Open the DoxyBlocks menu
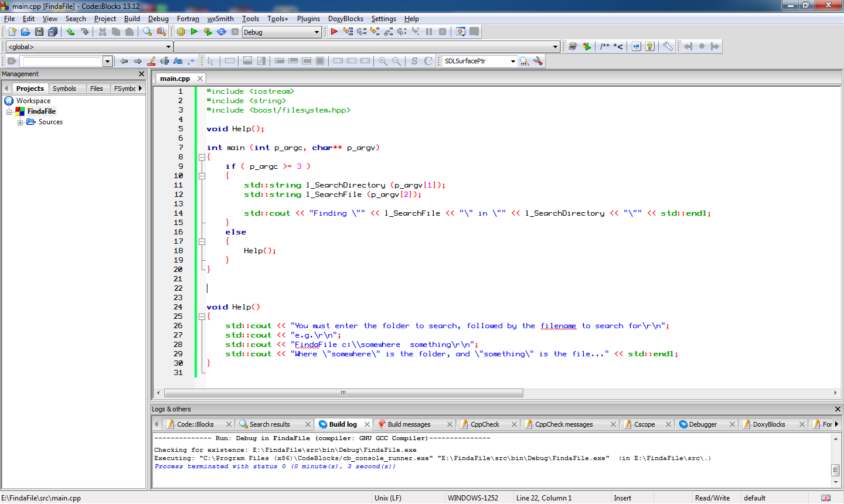Viewport: 844px width, 504px height. tap(346, 19)
